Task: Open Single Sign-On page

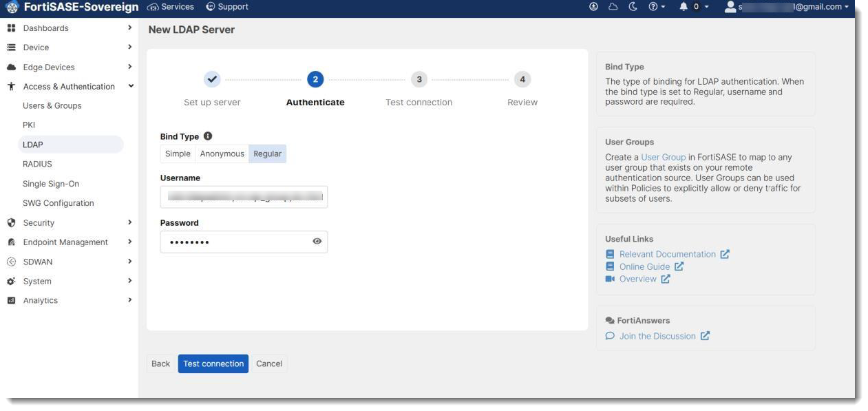Action: (x=51, y=184)
